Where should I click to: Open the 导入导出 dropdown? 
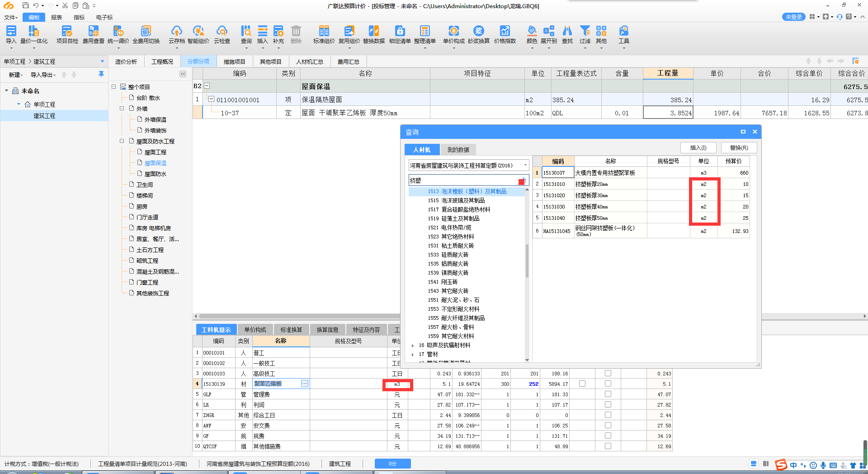[43, 75]
